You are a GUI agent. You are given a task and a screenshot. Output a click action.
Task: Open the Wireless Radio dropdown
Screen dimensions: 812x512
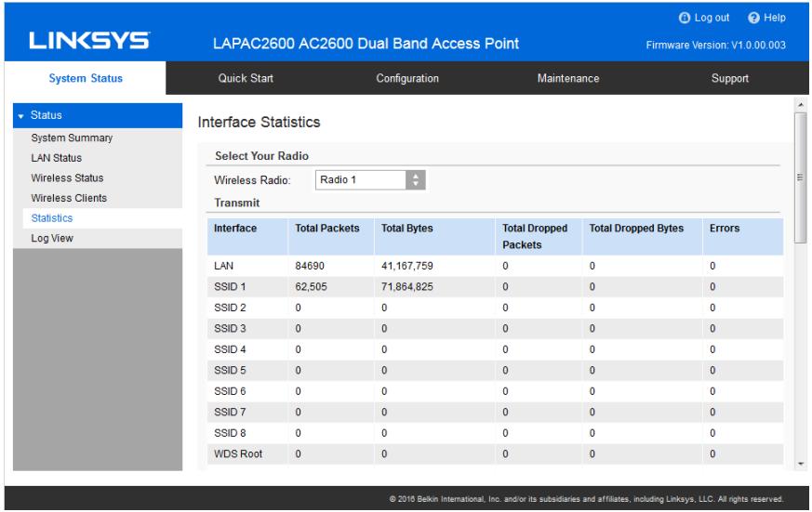[370, 180]
